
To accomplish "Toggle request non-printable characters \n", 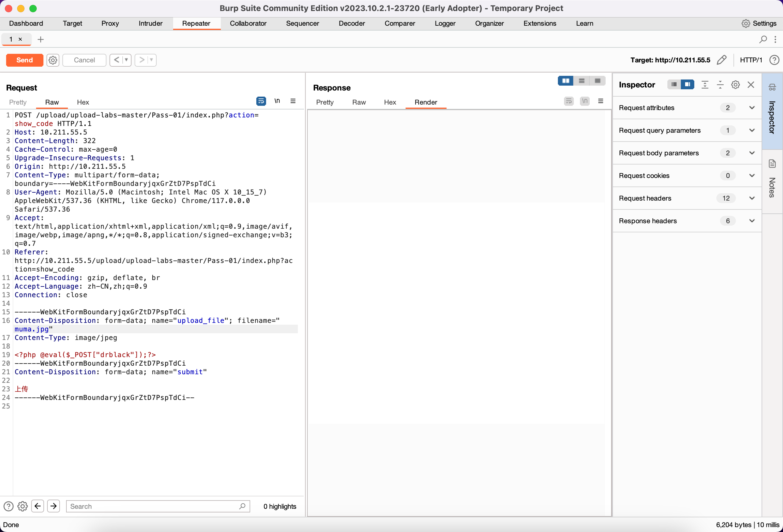I will 277,101.
